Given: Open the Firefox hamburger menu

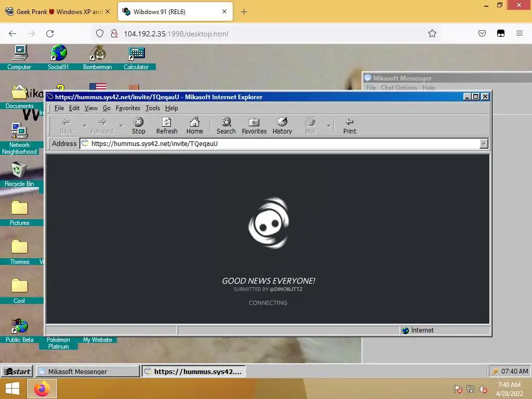Looking at the screenshot, I should click(x=520, y=33).
